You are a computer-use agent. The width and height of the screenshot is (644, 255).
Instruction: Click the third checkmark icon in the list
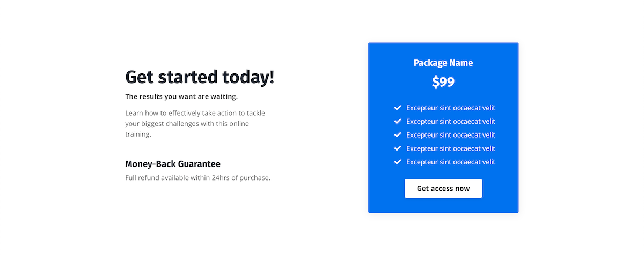[x=398, y=134]
